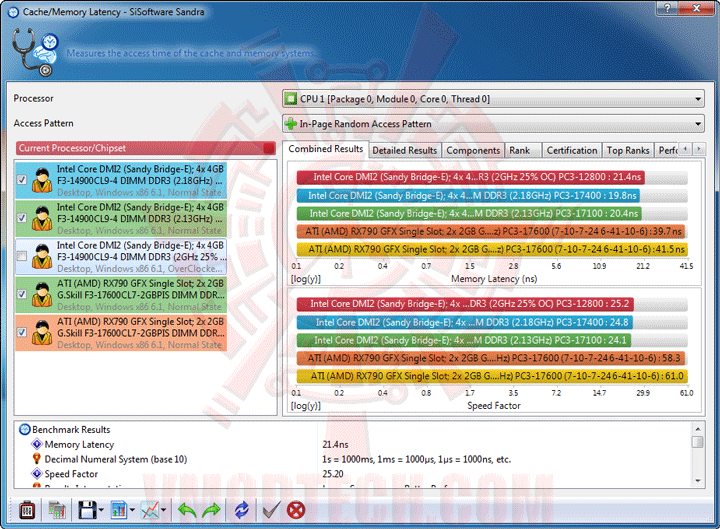
Task: Switch to the Rank tab
Action: tap(523, 150)
